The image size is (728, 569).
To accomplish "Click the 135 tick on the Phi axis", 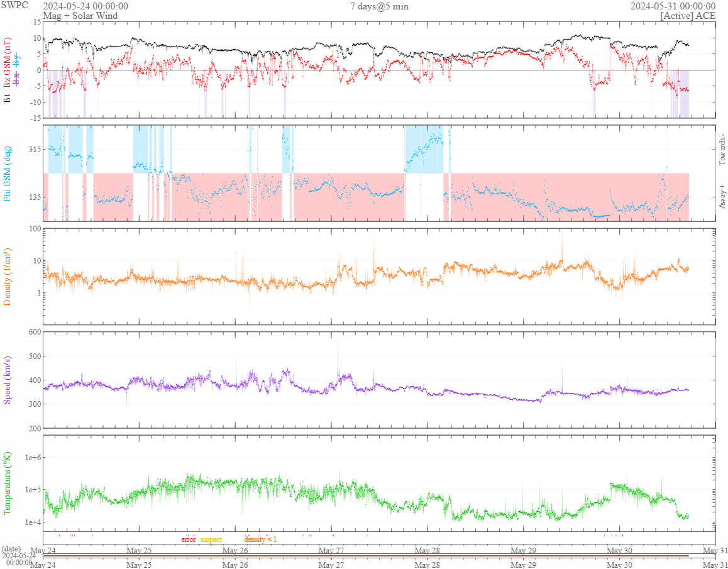I will tap(35, 197).
